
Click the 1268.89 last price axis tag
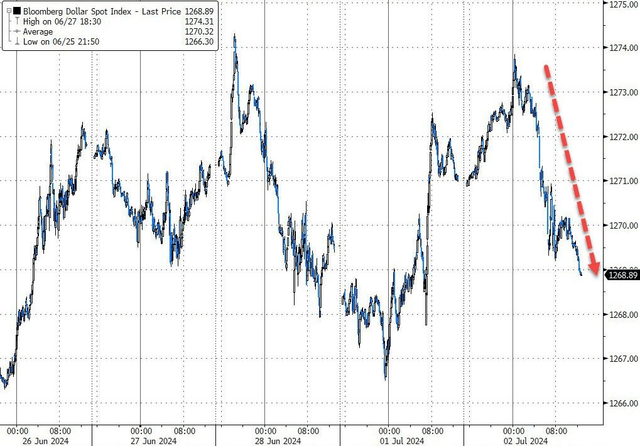click(x=618, y=275)
